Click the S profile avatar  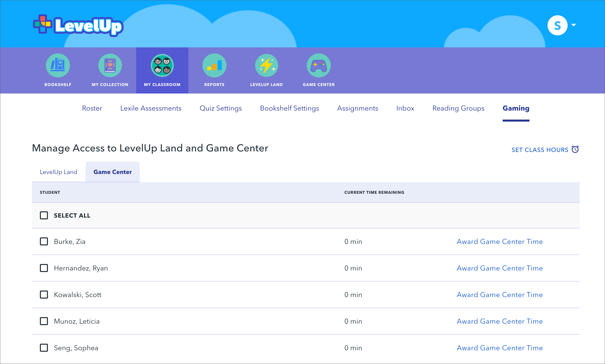pyautogui.click(x=557, y=25)
